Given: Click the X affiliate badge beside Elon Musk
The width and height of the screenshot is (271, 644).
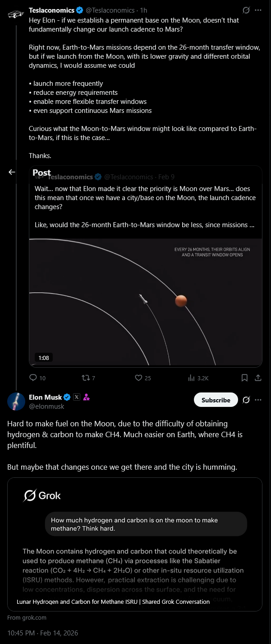Looking at the screenshot, I should (77, 397).
